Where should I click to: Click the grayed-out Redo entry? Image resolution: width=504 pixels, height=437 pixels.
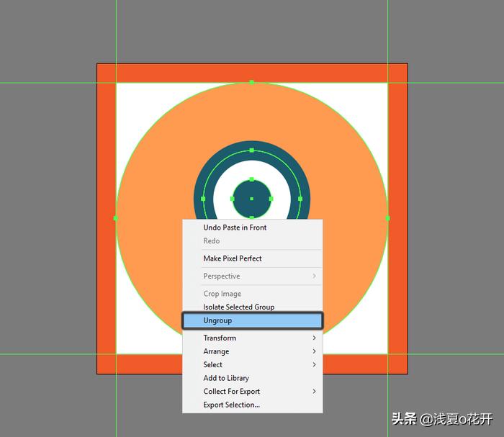pos(212,241)
